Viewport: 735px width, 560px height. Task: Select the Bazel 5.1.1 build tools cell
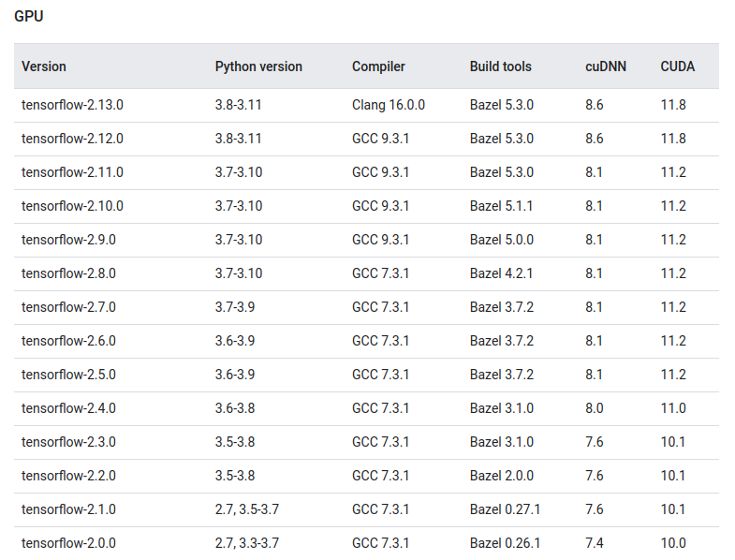(501, 206)
